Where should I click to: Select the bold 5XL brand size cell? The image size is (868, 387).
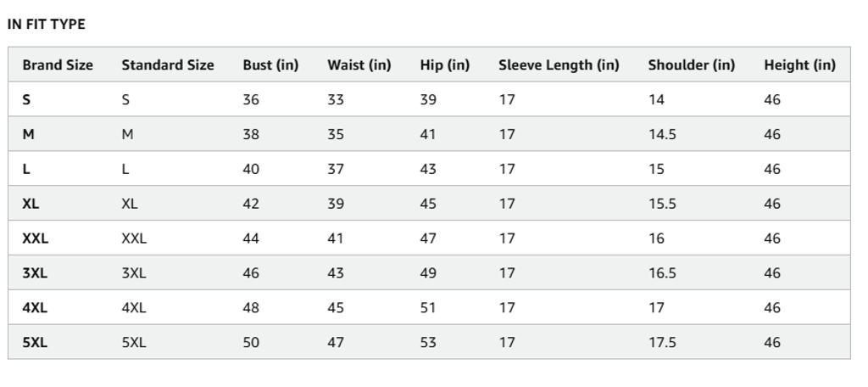[35, 343]
